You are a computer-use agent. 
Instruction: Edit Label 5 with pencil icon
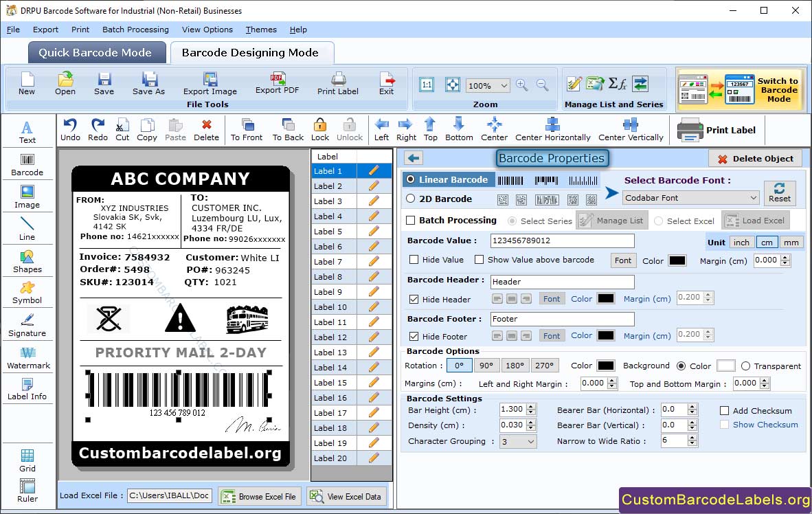coord(374,231)
